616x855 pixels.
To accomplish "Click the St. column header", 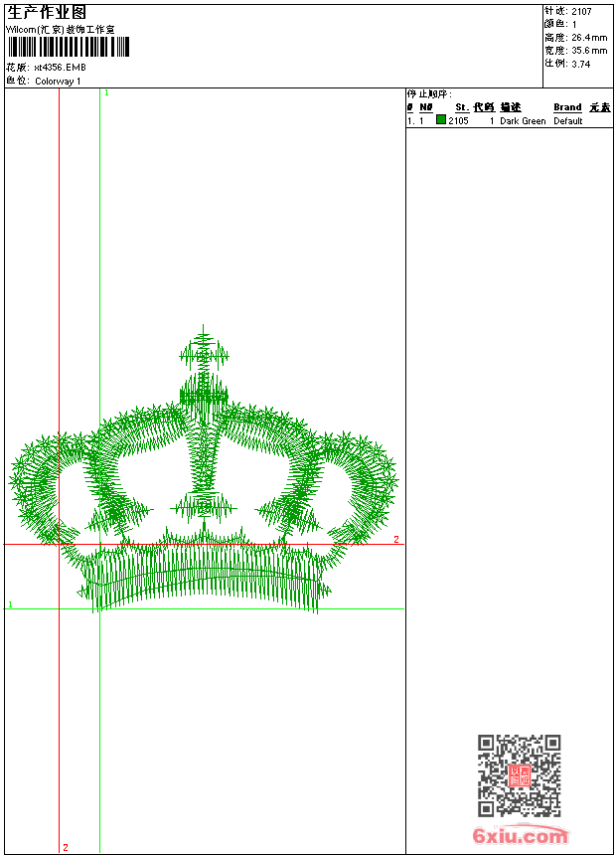I will click(x=462, y=107).
